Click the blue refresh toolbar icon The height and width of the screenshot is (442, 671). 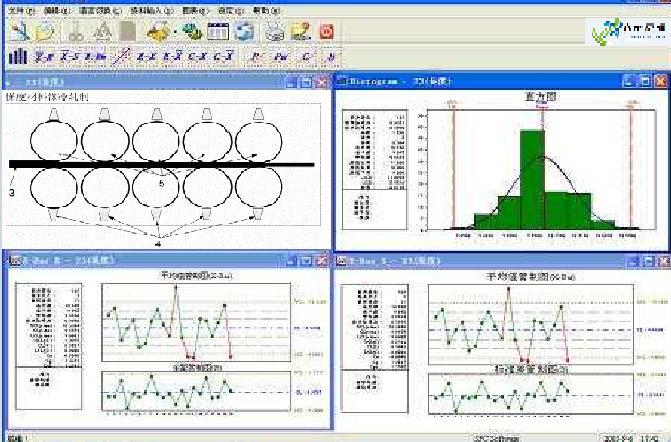pos(245,31)
